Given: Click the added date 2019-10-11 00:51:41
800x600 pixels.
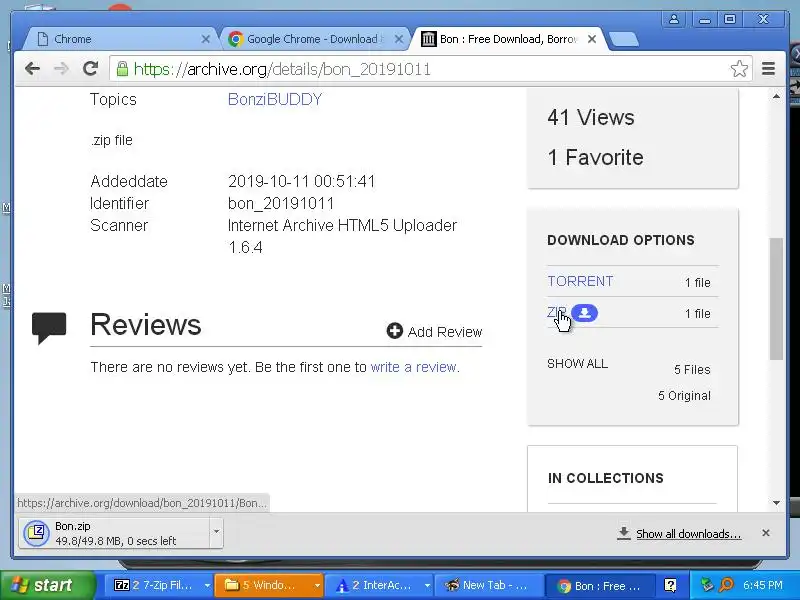Looking at the screenshot, I should click(302, 181).
